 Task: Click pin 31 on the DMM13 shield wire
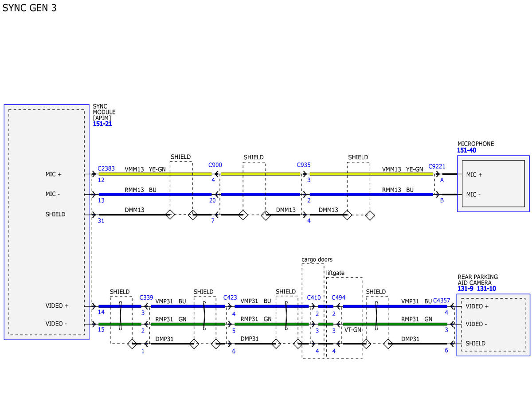coord(101,220)
